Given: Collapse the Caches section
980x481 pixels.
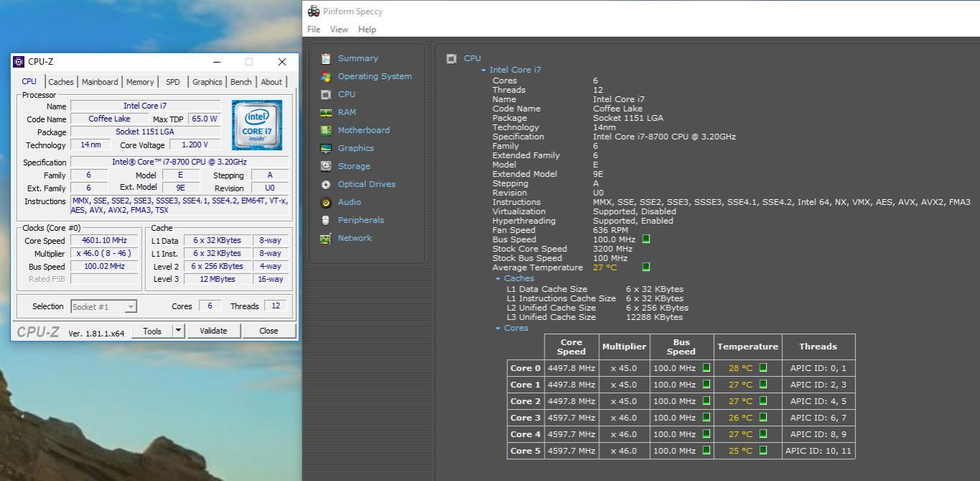Looking at the screenshot, I should pyautogui.click(x=498, y=279).
